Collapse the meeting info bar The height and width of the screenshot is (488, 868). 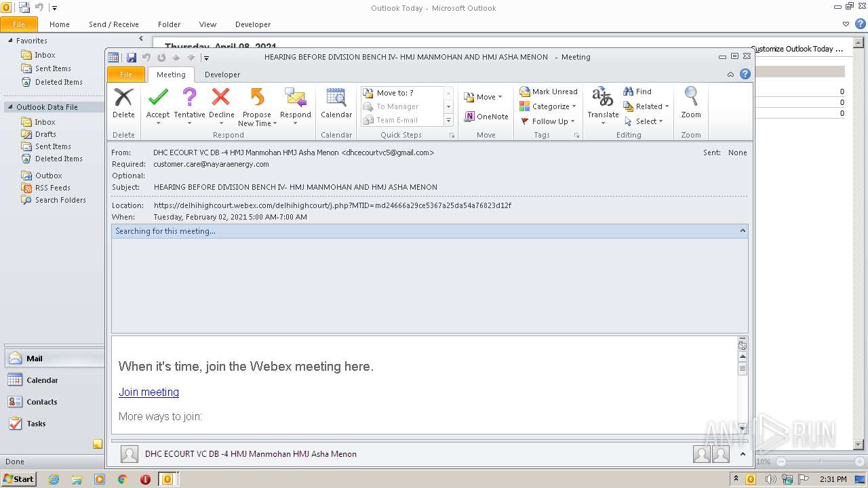coord(743,231)
